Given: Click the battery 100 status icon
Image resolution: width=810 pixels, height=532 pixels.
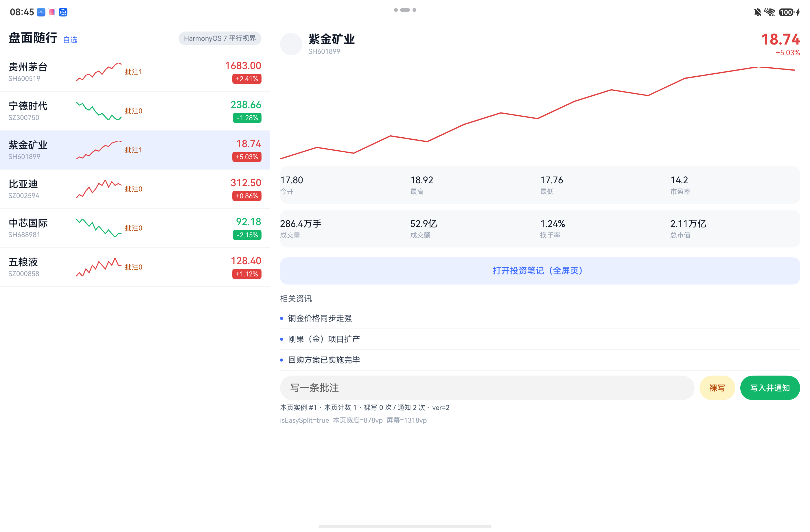Looking at the screenshot, I should coord(787,12).
